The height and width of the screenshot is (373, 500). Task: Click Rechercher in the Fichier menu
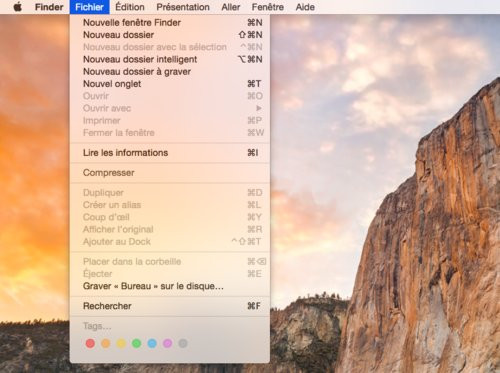pos(170,306)
